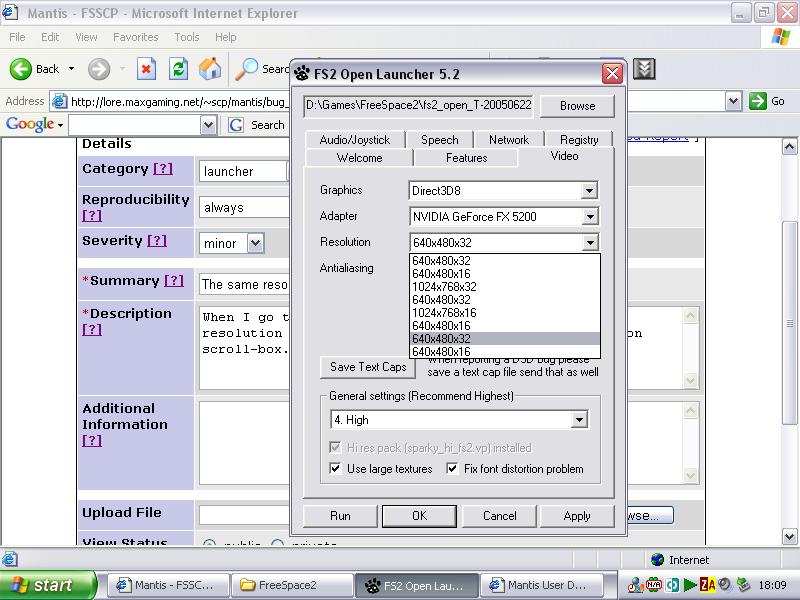Open IE Tools menu
The height and width of the screenshot is (600, 800).
pos(187,37)
